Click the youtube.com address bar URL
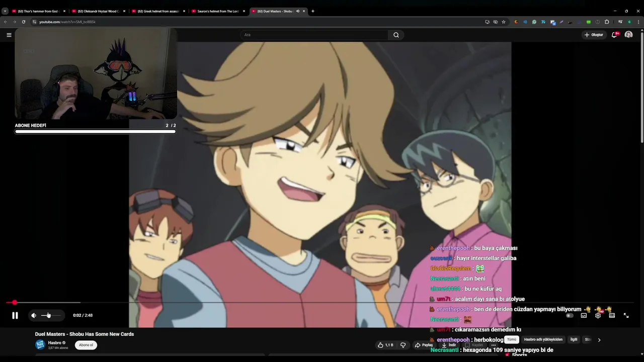 pos(67,22)
